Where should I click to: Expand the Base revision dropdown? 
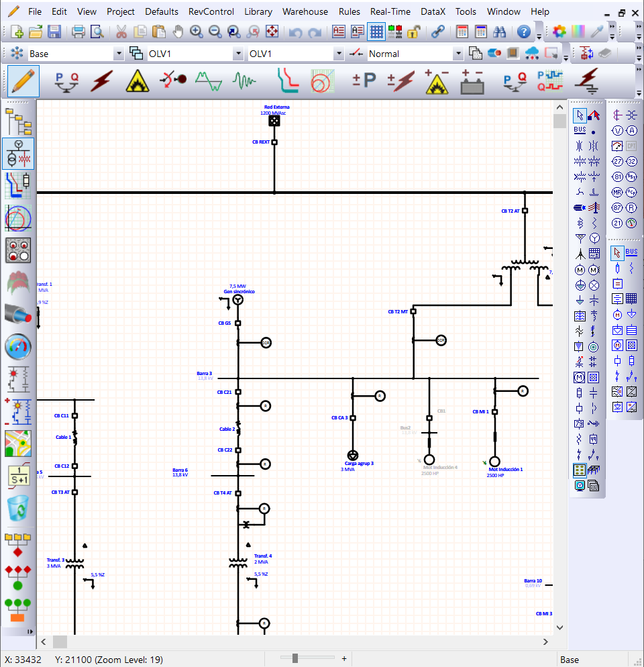[119, 54]
